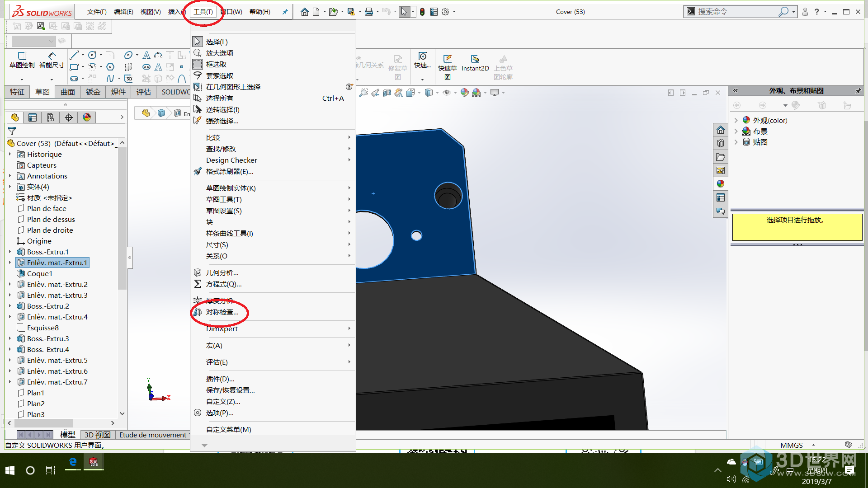
Task: Open 比较 submenu arrow
Action: coord(349,137)
